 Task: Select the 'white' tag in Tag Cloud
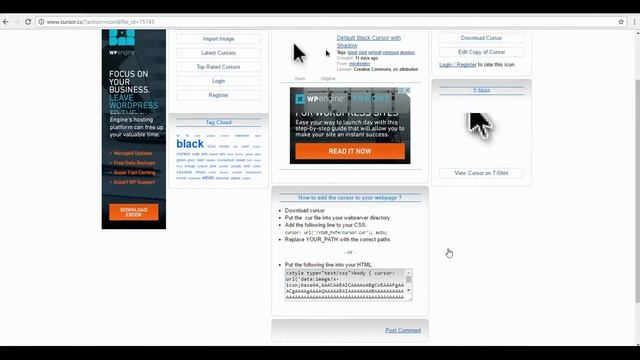tap(208, 178)
